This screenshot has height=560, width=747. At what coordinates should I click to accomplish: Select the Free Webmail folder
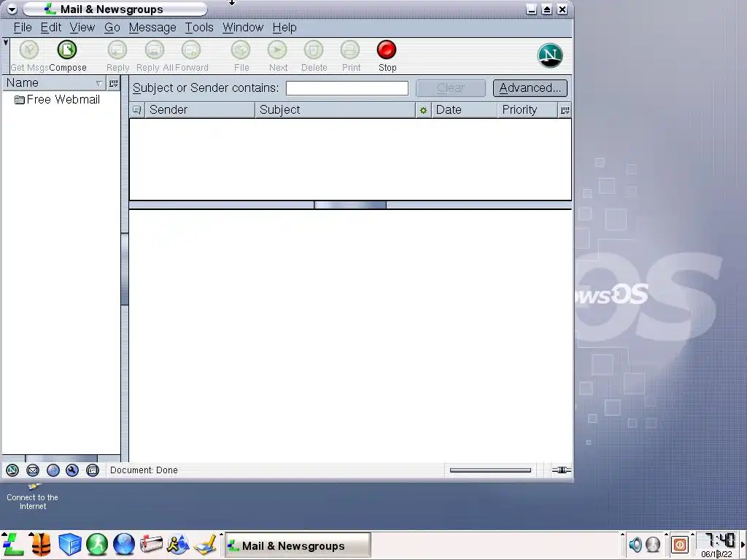[x=57, y=99]
